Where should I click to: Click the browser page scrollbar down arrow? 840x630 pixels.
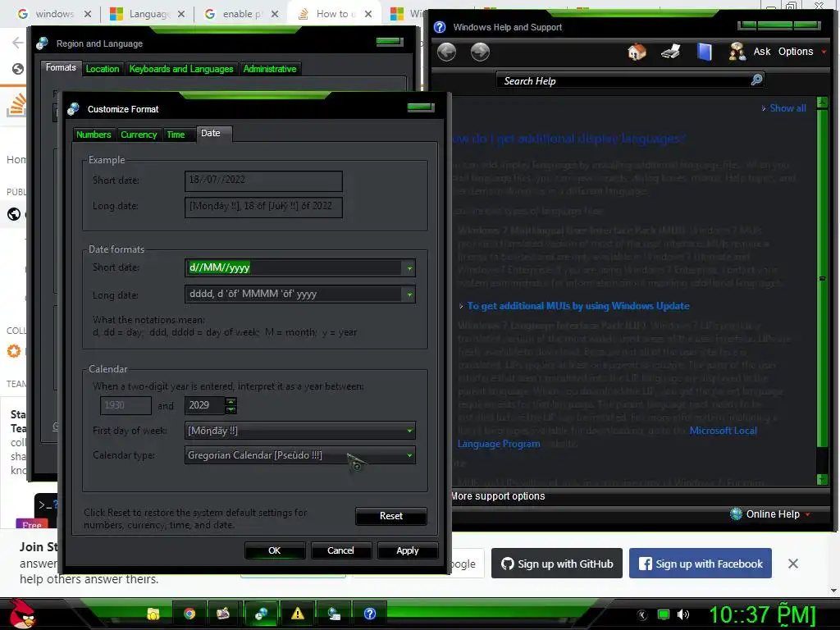tap(833, 591)
